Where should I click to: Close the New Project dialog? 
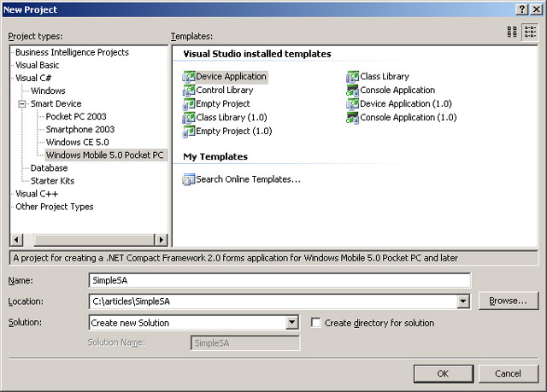[536, 9]
